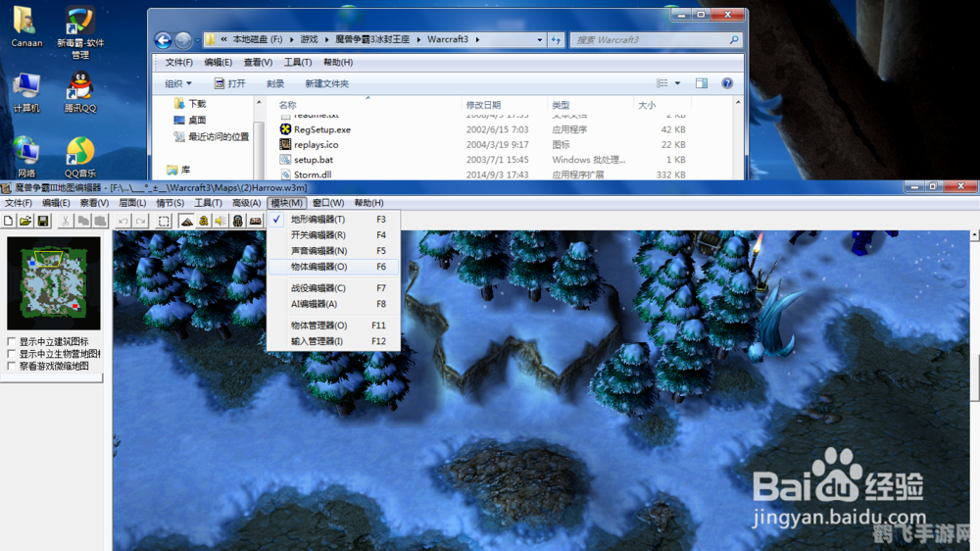Click the Trigger Editor letter 'a' icon
The width and height of the screenshot is (980, 551).
point(203,222)
